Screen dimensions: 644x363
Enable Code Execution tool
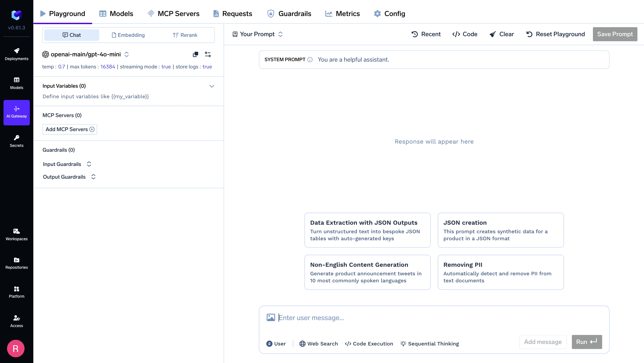369,343
